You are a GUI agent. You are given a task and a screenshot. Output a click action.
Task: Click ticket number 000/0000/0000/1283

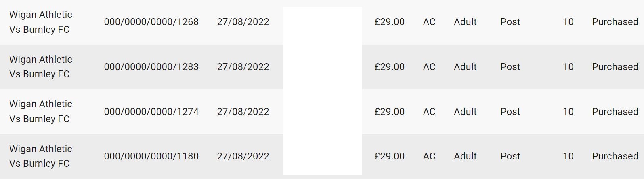151,67
